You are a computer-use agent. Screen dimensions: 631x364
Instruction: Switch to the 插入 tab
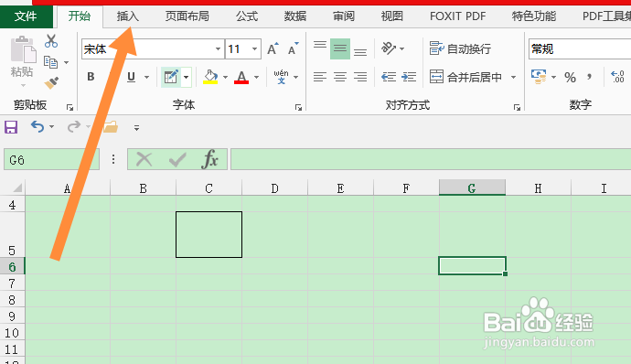[x=128, y=16]
